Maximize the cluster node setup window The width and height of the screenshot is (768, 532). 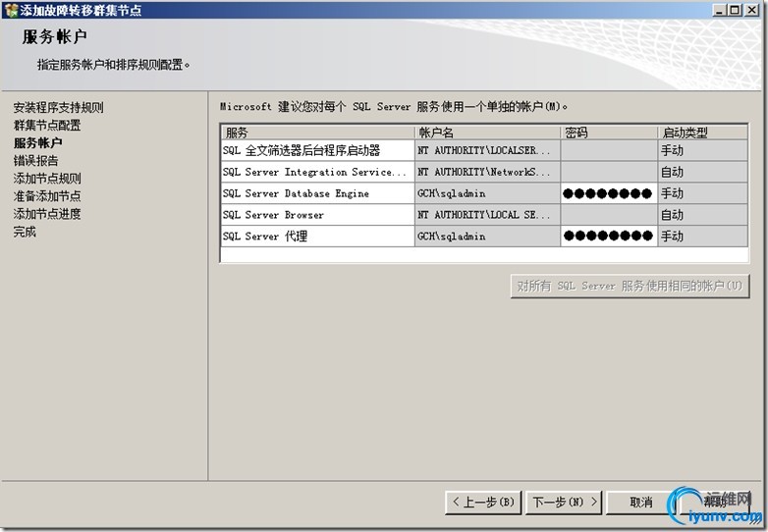(735, 10)
